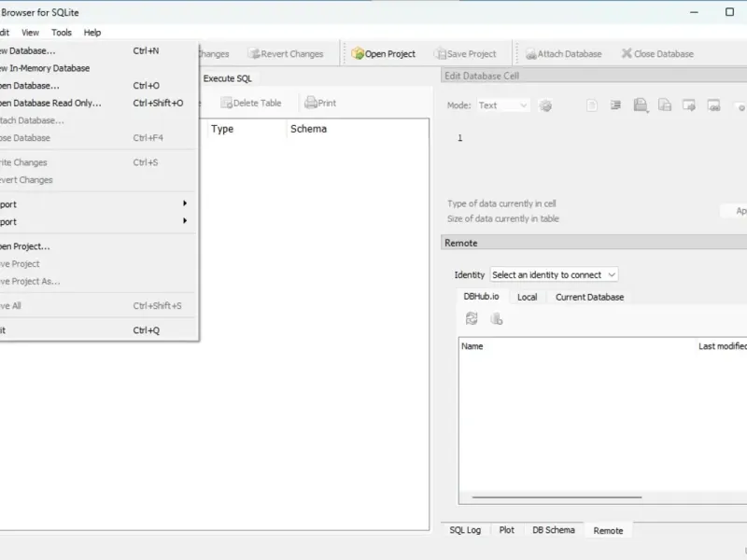This screenshot has width=747, height=560.
Task: Choose Open Project… from the File menu
Action: coord(98,246)
